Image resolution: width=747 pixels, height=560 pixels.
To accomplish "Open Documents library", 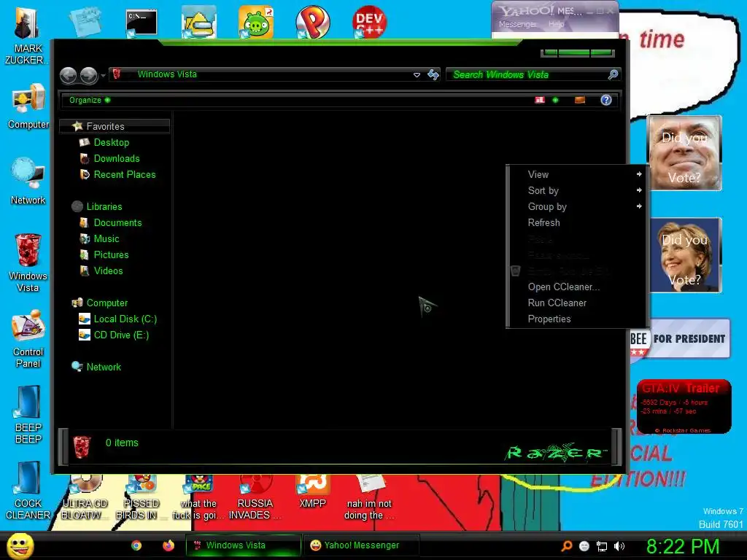I will (x=117, y=223).
